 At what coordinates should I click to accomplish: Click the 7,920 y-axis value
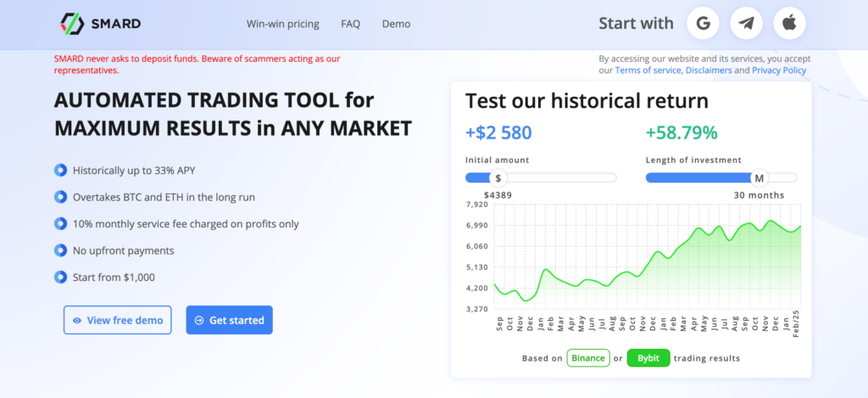476,205
